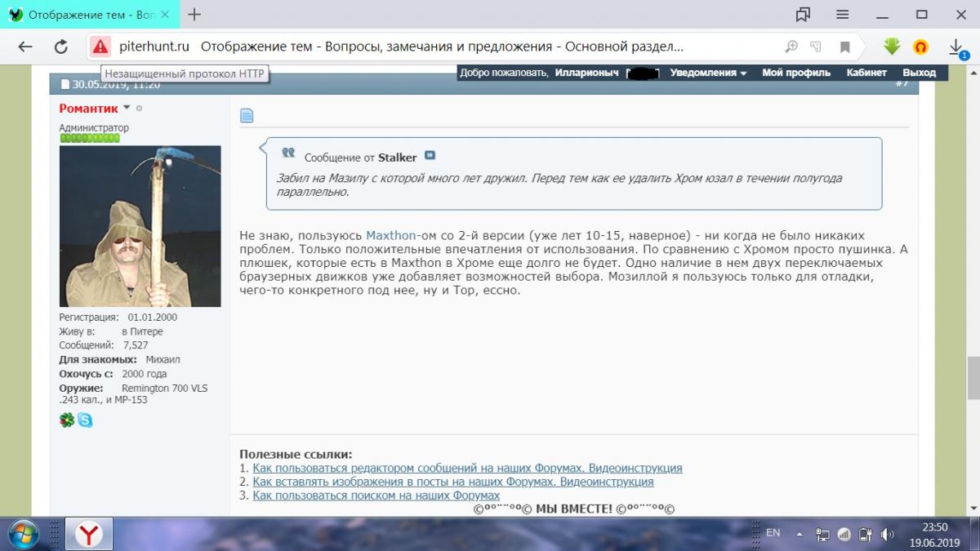The image size is (980, 551).
Task: Click the back navigation arrow
Action: coord(25,47)
